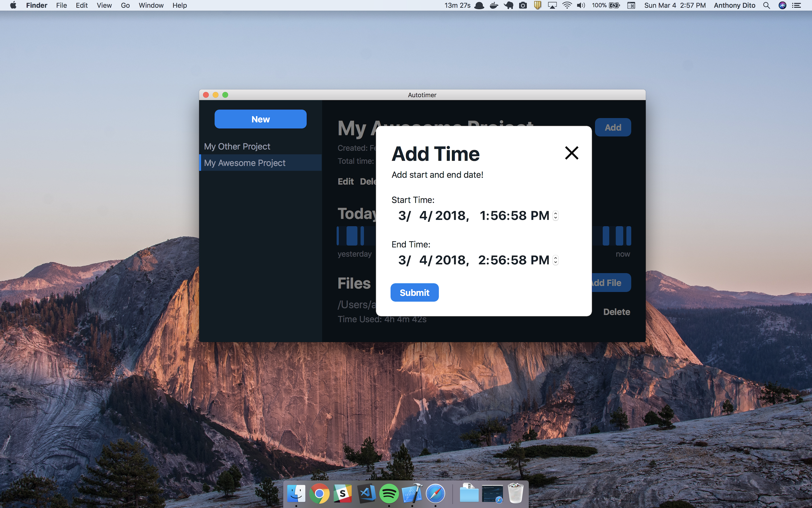Select End Time day field
This screenshot has width=812, height=508.
pyautogui.click(x=423, y=260)
